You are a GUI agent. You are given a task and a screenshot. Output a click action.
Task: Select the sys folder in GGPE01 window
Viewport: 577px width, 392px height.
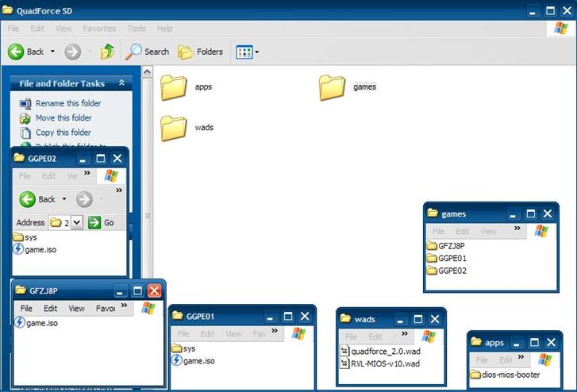[183, 348]
